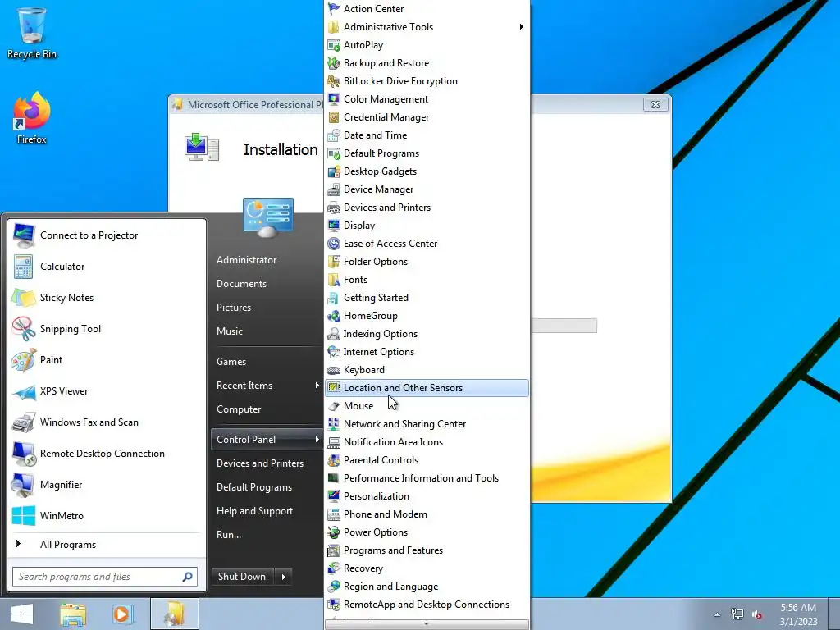The width and height of the screenshot is (840, 630).
Task: Expand Administrative Tools submenu arrow
Action: (x=521, y=27)
